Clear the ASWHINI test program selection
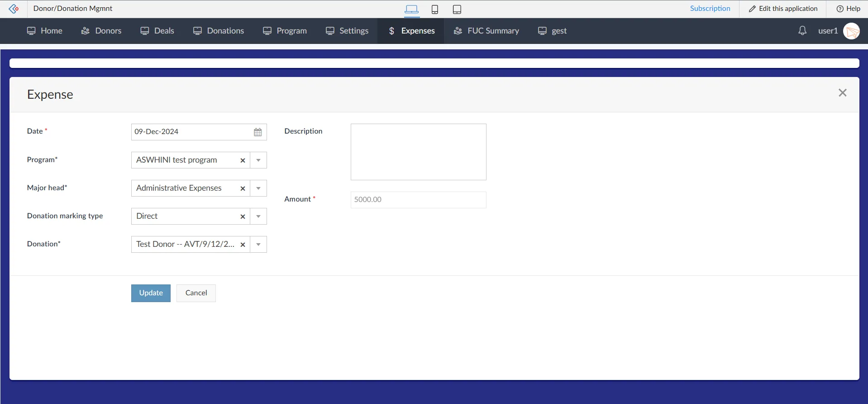 (243, 160)
